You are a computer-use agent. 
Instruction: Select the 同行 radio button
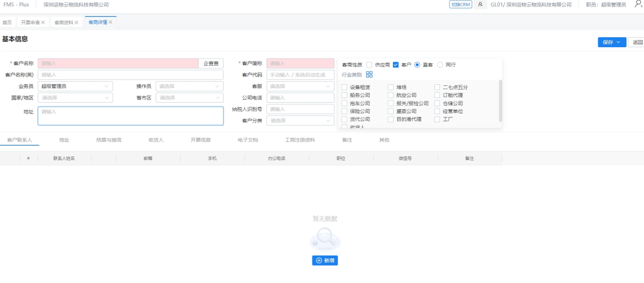pyautogui.click(x=440, y=64)
